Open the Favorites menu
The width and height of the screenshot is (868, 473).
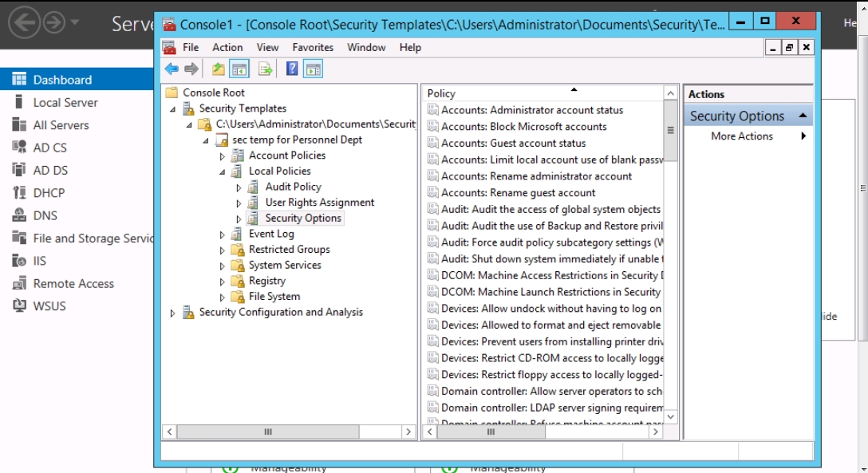(x=313, y=48)
